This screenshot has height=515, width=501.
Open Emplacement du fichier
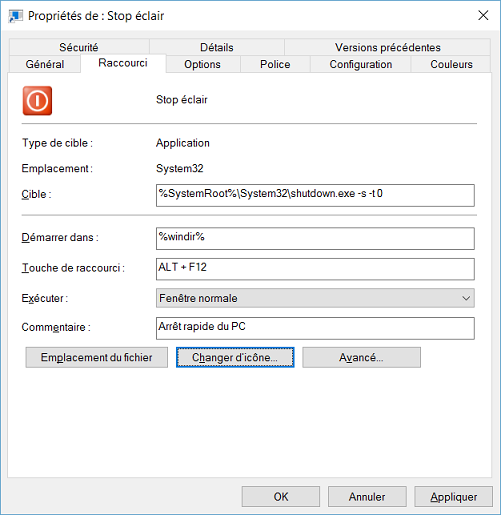click(97, 357)
